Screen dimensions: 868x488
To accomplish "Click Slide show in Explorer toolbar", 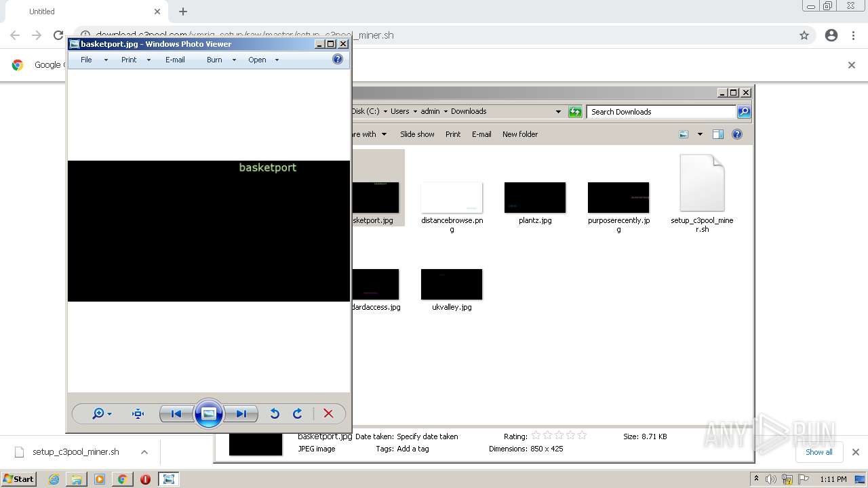I will [x=417, y=134].
